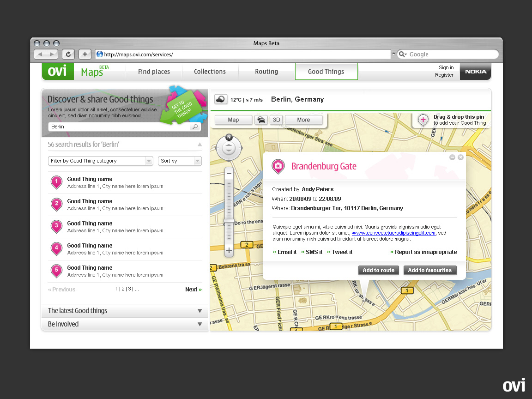Click the search magnifier next to Berlin
Viewport: 532px width, 399px height.
(x=195, y=127)
